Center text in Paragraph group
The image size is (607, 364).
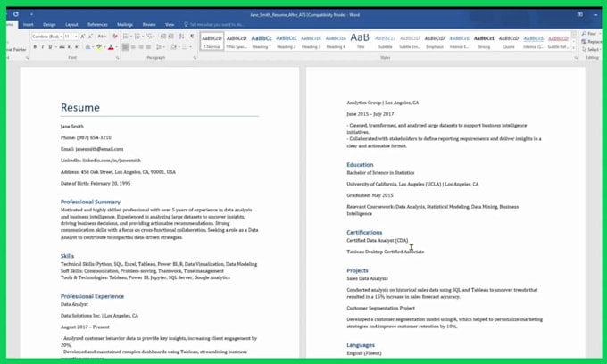pos(133,47)
